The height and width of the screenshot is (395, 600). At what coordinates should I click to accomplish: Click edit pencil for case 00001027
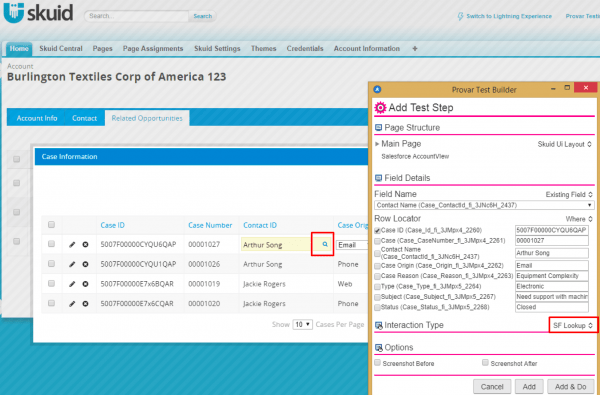coord(72,245)
